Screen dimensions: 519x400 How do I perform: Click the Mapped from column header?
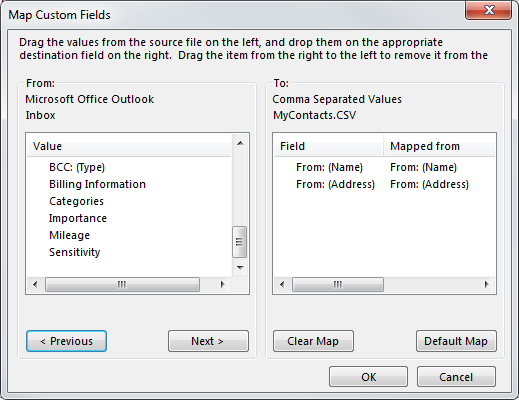(x=439, y=146)
